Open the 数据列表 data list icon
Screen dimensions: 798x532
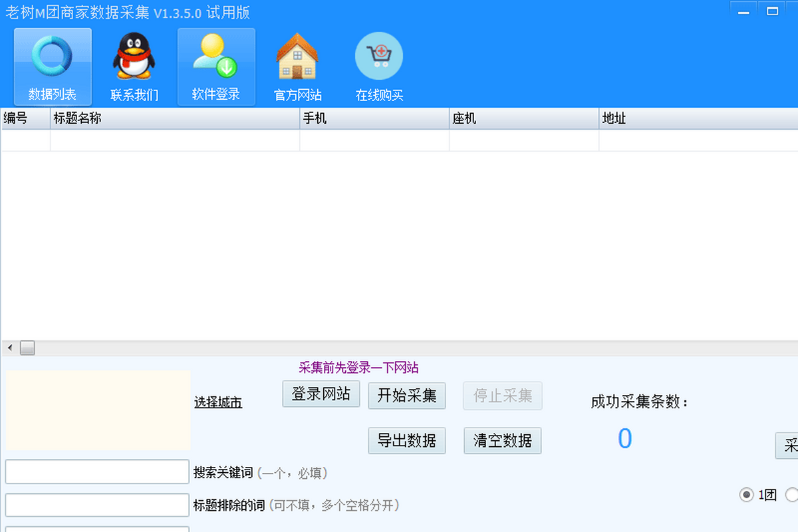click(x=53, y=66)
